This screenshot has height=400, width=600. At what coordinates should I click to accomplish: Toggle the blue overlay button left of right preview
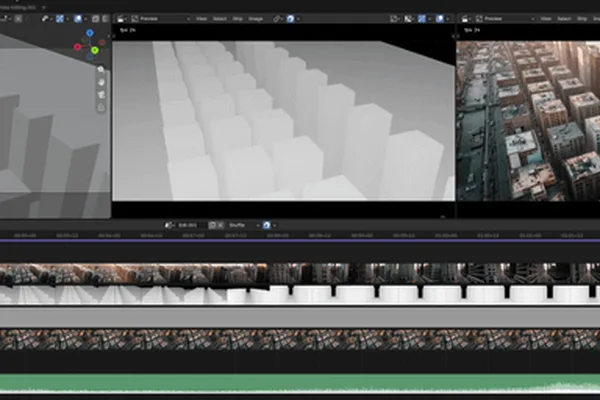(x=439, y=18)
